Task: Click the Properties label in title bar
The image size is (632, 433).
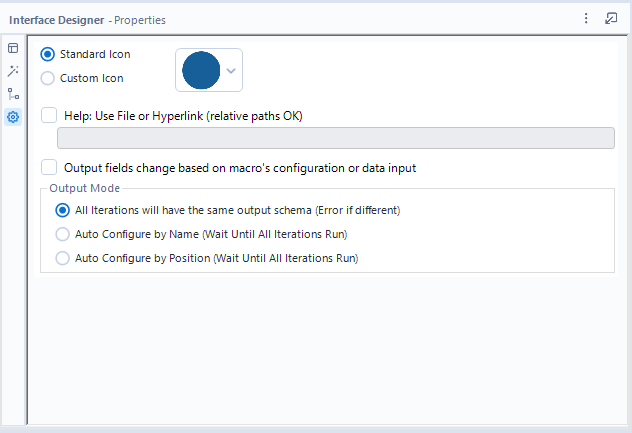Action: point(140,19)
